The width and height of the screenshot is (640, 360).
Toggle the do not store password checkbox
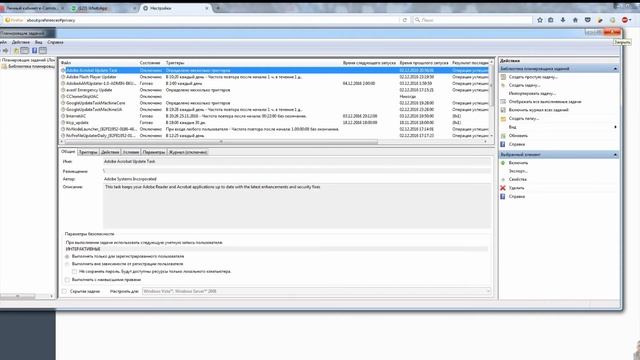tap(74, 271)
